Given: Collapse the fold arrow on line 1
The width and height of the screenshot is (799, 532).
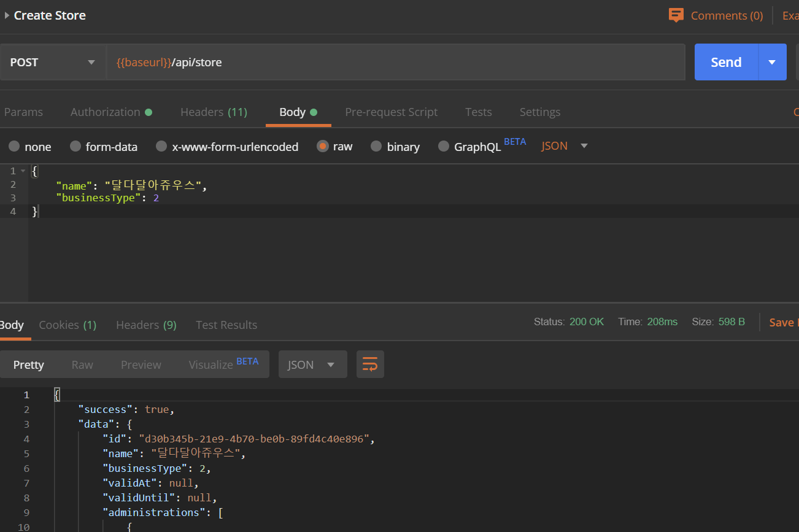Looking at the screenshot, I should click(23, 171).
